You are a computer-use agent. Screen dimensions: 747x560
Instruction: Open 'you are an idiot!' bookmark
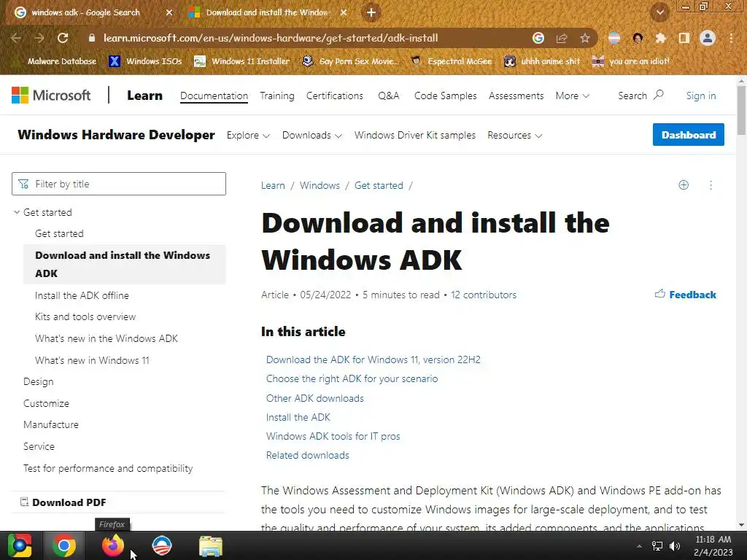[631, 61]
